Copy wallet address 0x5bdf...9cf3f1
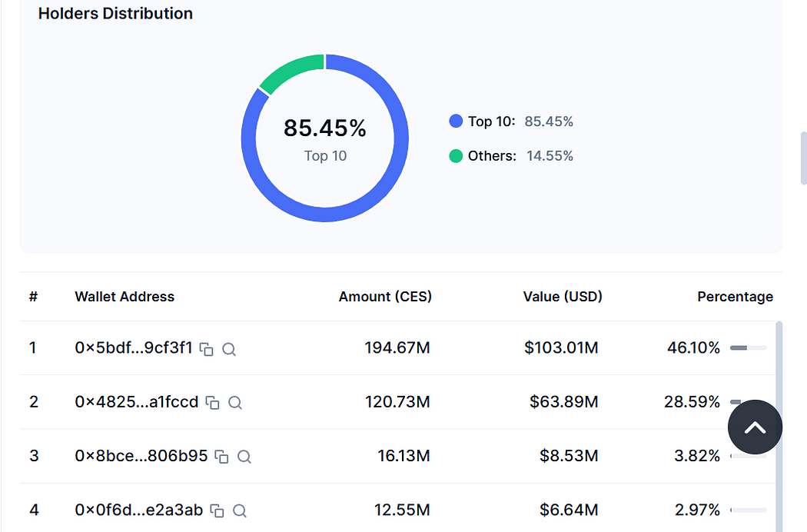The width and height of the screenshot is (807, 532). point(207,349)
